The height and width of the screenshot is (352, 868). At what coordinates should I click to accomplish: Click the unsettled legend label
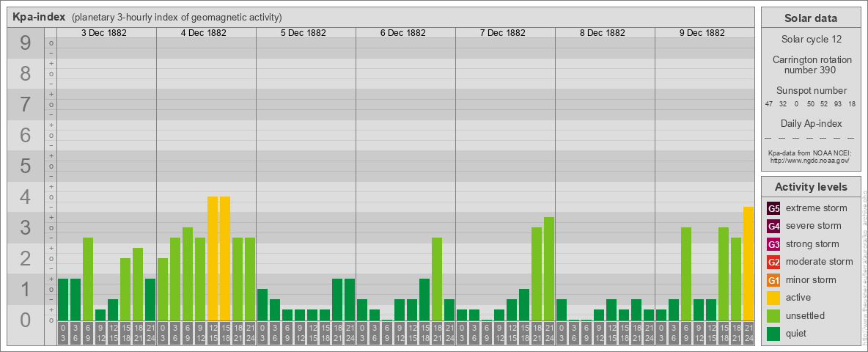[805, 315]
